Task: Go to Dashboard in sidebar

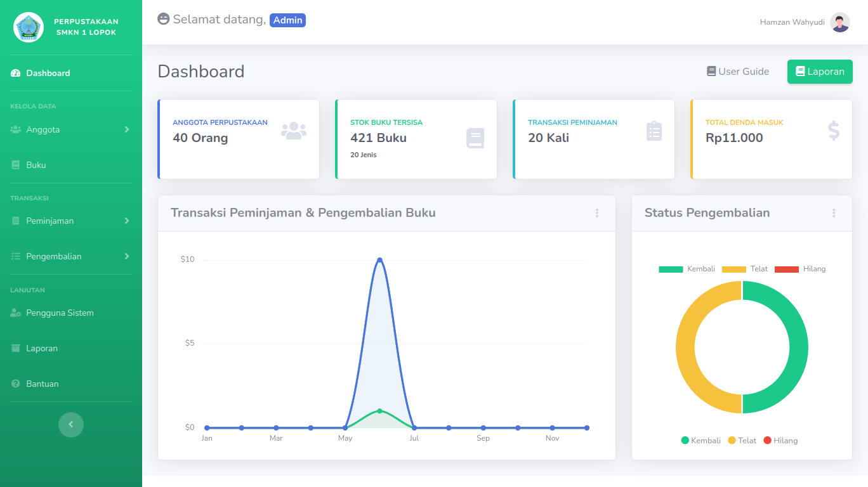Action: (48, 73)
